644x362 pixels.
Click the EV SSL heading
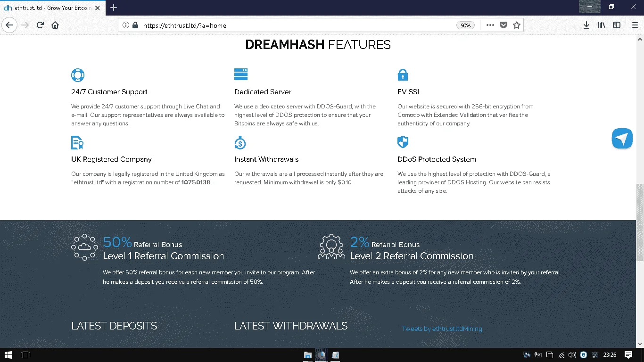[x=409, y=92]
